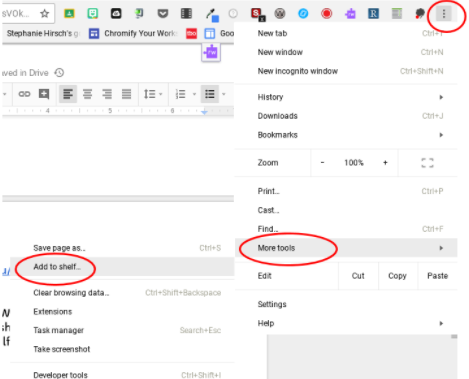Click the green spreadsheet-style extension icon

(397, 14)
